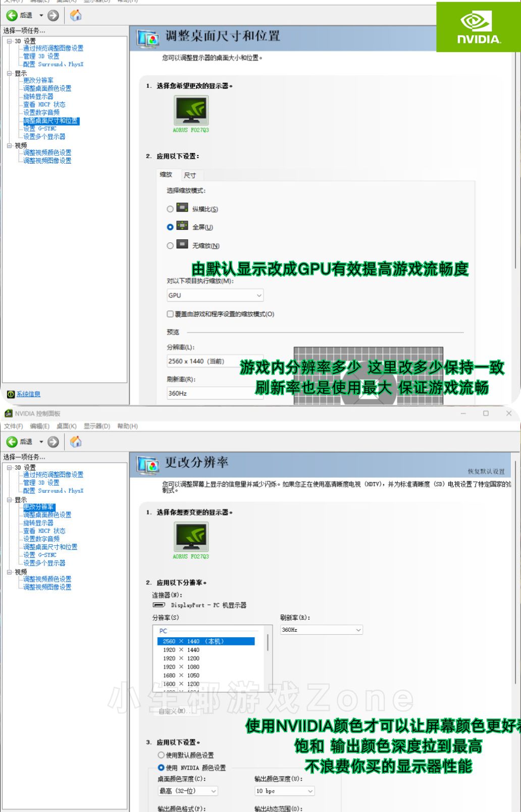521x812 pixels.
Task: Switch to the 缩放 tab
Action: [166, 175]
